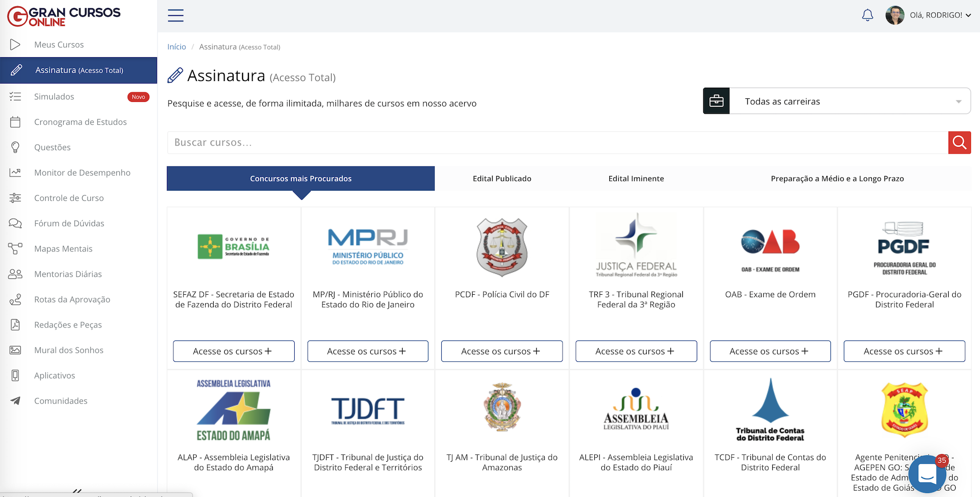Go to Início breadcrumb link
980x497 pixels.
(176, 47)
